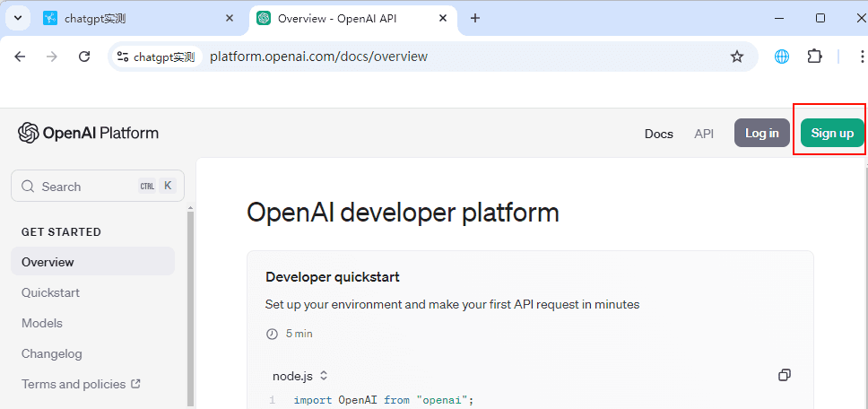Open the API navigation item

tap(704, 134)
